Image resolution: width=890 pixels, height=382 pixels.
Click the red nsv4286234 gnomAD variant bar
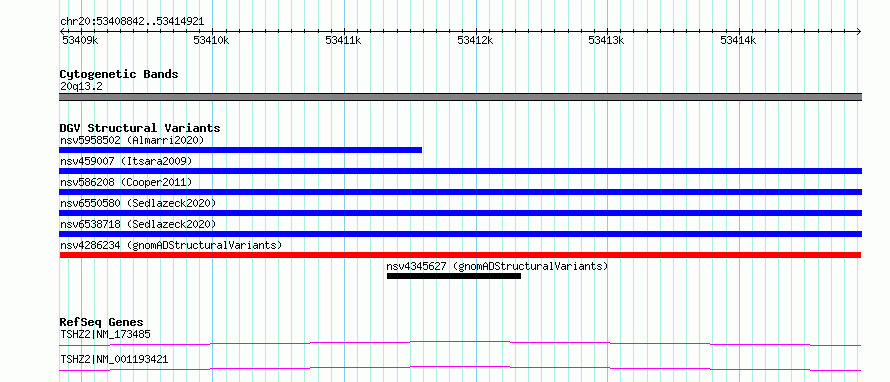click(x=460, y=255)
